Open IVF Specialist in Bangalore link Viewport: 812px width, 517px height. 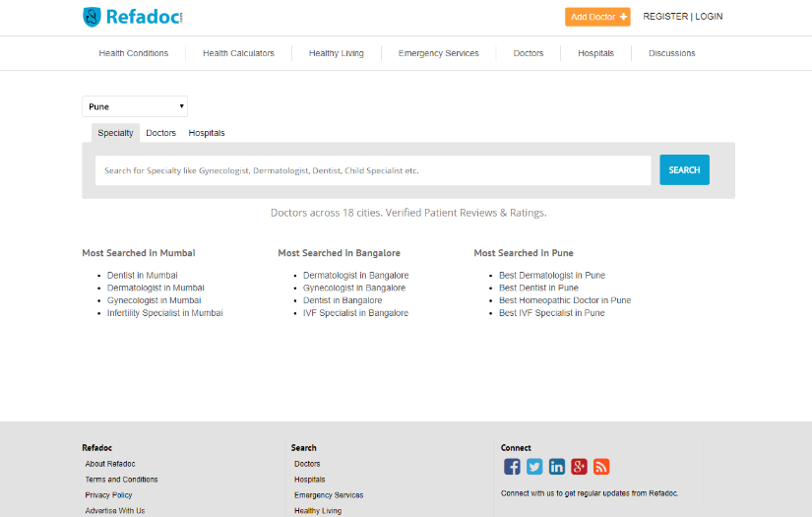pos(355,313)
